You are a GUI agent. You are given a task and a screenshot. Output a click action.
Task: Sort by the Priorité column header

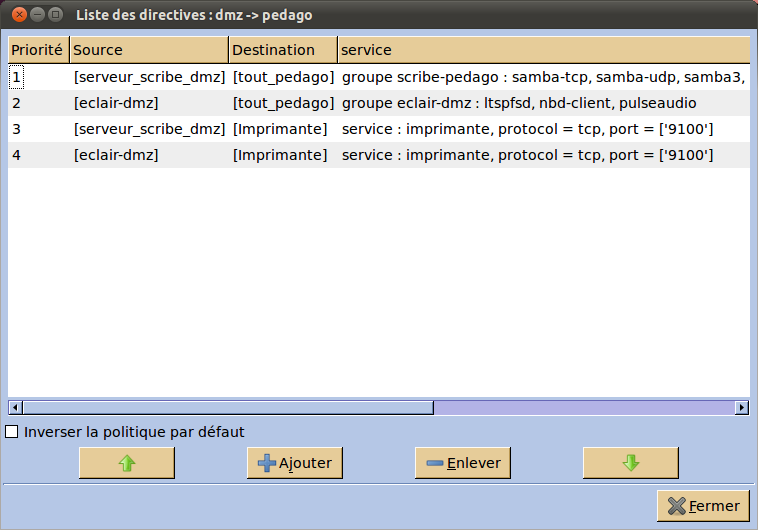pyautogui.click(x=39, y=50)
